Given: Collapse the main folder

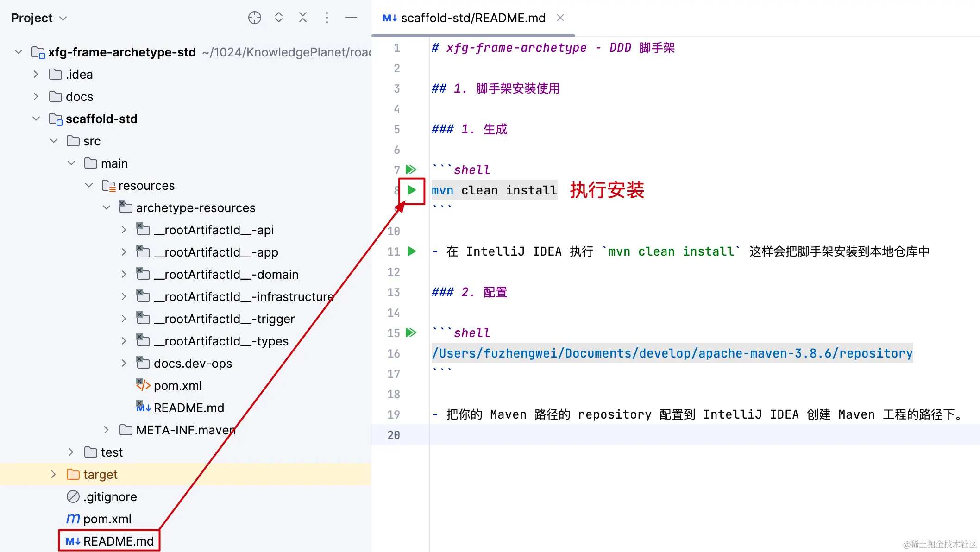Looking at the screenshot, I should 71,163.
